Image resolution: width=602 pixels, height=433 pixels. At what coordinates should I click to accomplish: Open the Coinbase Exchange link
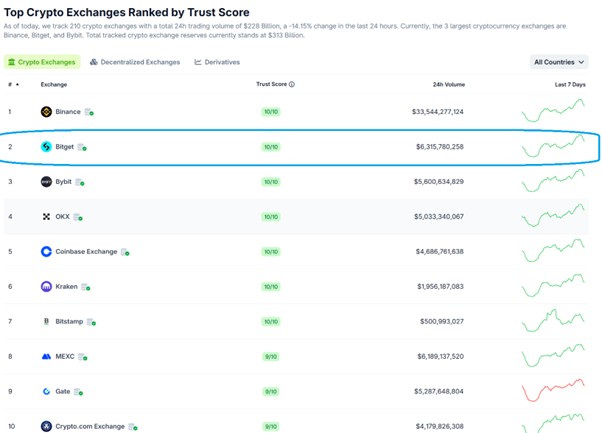click(x=86, y=251)
